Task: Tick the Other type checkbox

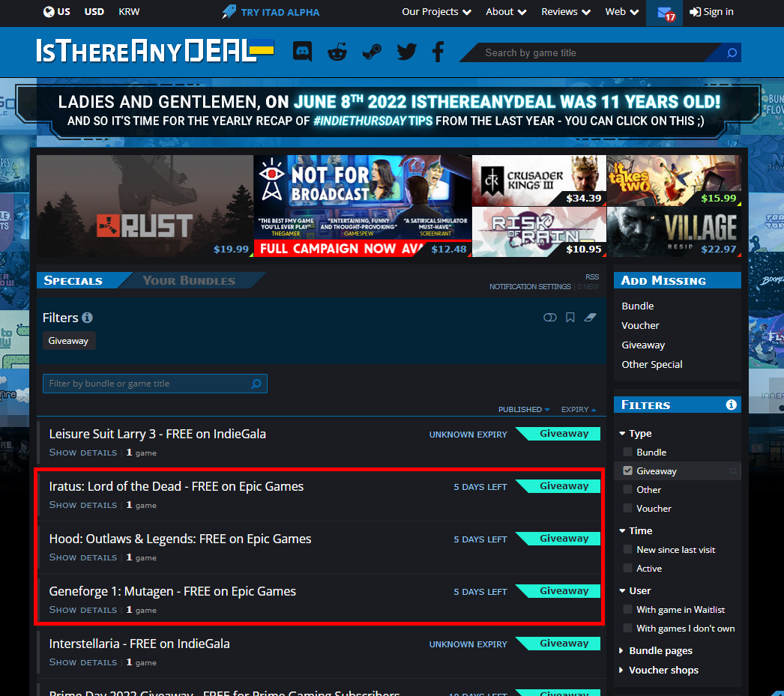Action: (627, 490)
